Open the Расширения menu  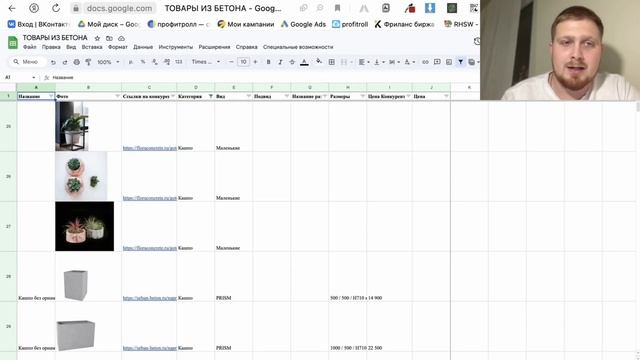pyautogui.click(x=214, y=47)
